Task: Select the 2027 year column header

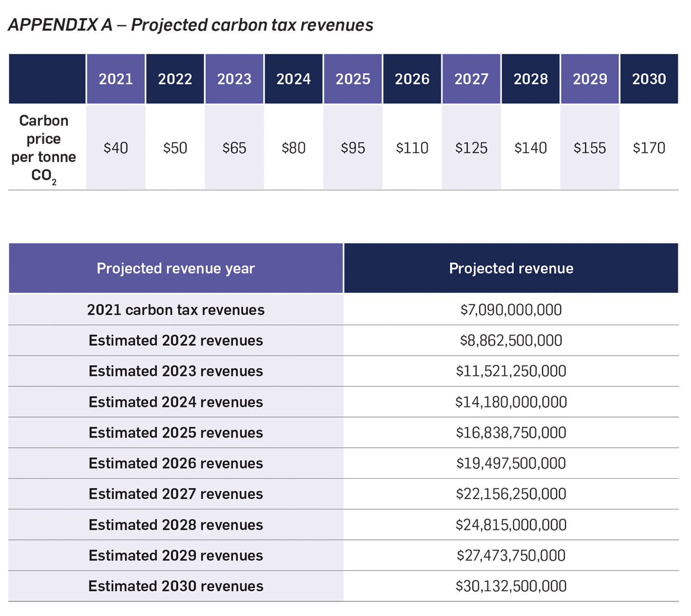Action: pyautogui.click(x=471, y=79)
